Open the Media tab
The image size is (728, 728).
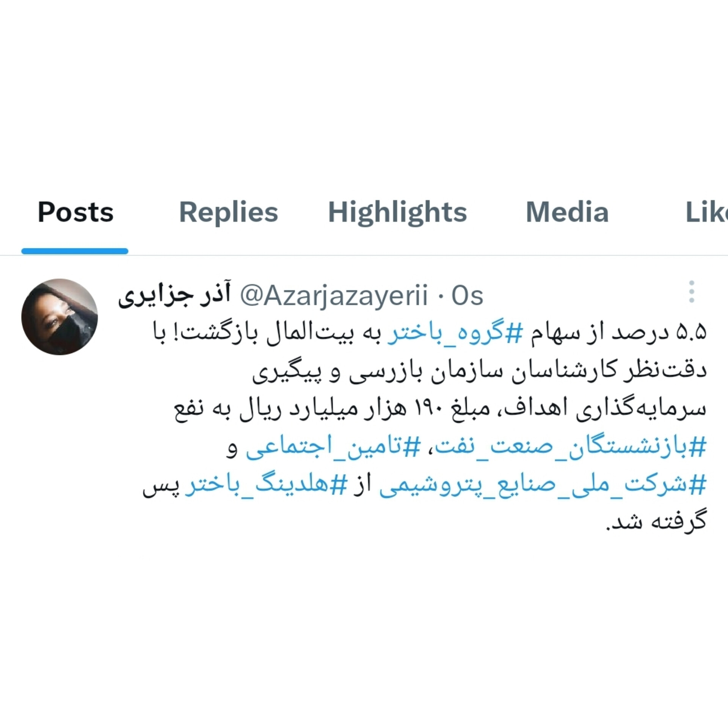[567, 212]
